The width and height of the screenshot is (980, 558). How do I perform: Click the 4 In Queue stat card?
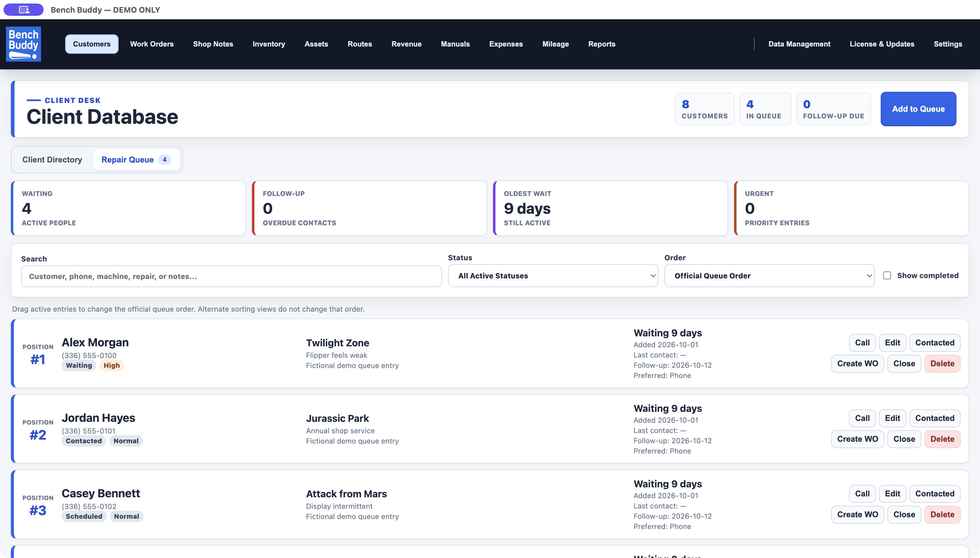coord(765,109)
